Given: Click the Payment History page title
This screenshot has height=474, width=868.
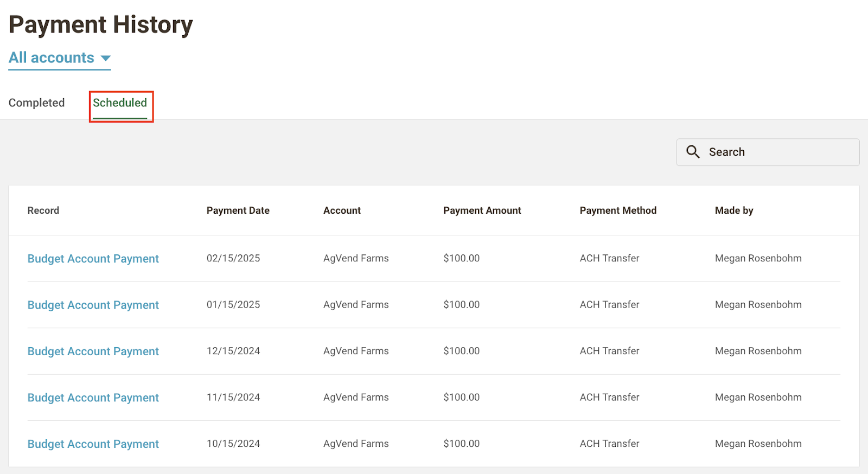Looking at the screenshot, I should [101, 25].
